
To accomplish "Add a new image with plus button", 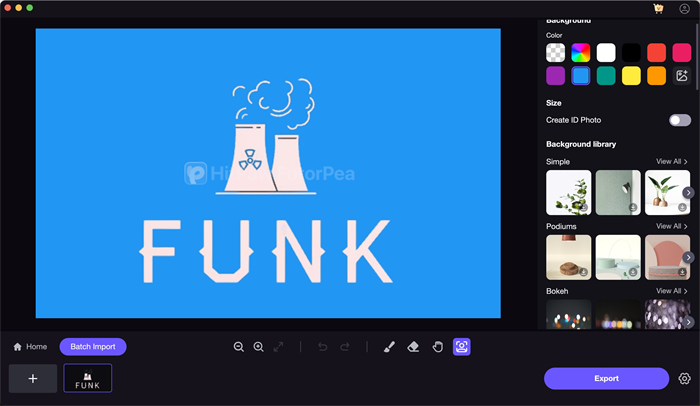I will 33,379.
